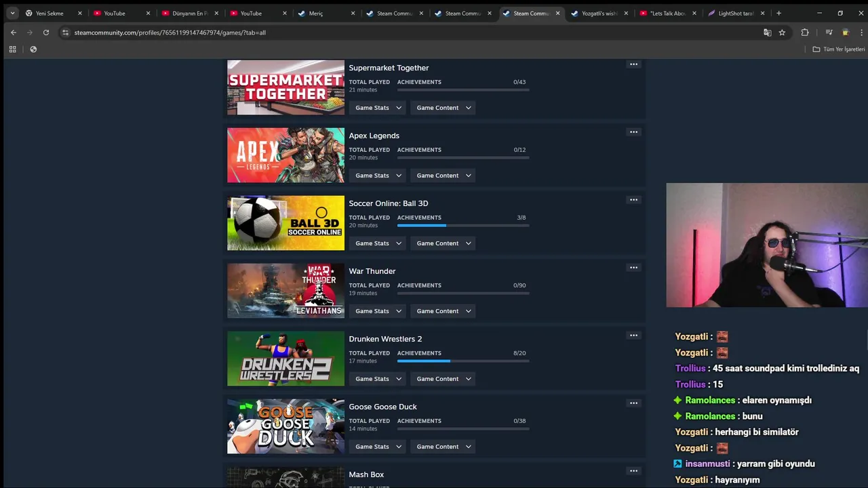Viewport: 868px width, 488px height.
Task: Open the browser profile avatar icon
Action: pos(845,33)
